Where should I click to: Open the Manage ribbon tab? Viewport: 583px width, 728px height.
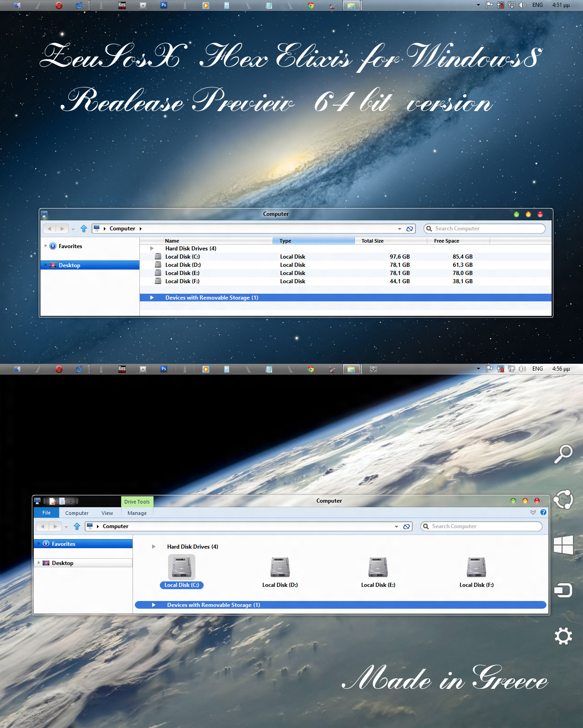coord(137,513)
